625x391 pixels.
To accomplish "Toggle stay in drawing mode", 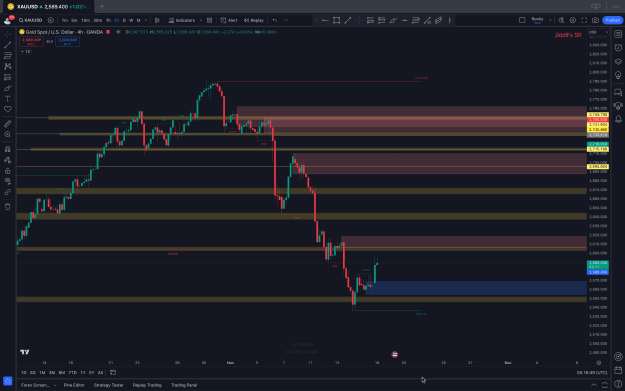I will click(x=8, y=160).
